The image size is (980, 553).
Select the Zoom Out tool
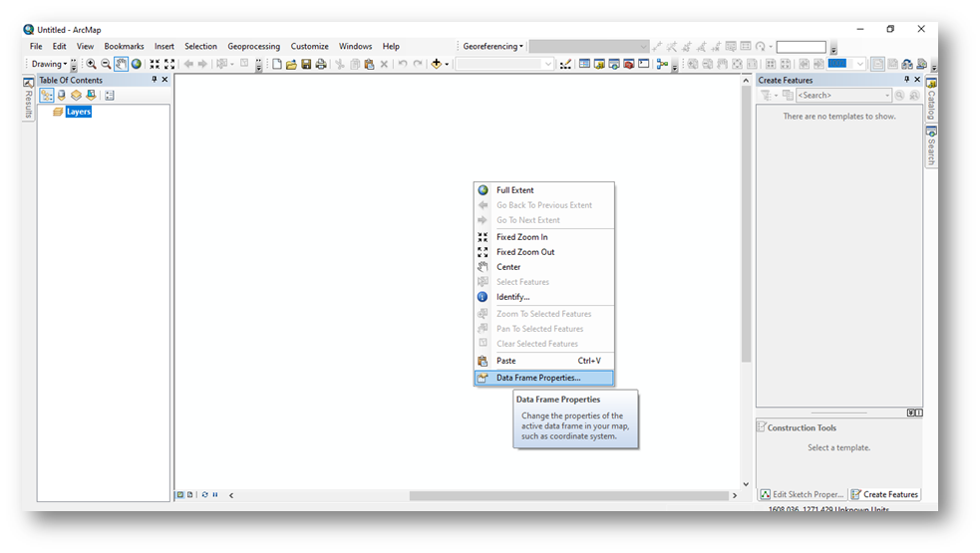click(107, 64)
